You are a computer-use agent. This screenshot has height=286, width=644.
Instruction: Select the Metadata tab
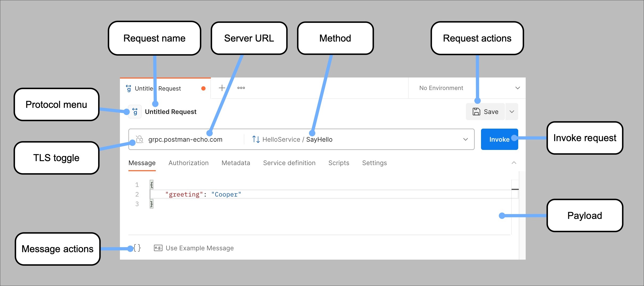click(x=236, y=163)
